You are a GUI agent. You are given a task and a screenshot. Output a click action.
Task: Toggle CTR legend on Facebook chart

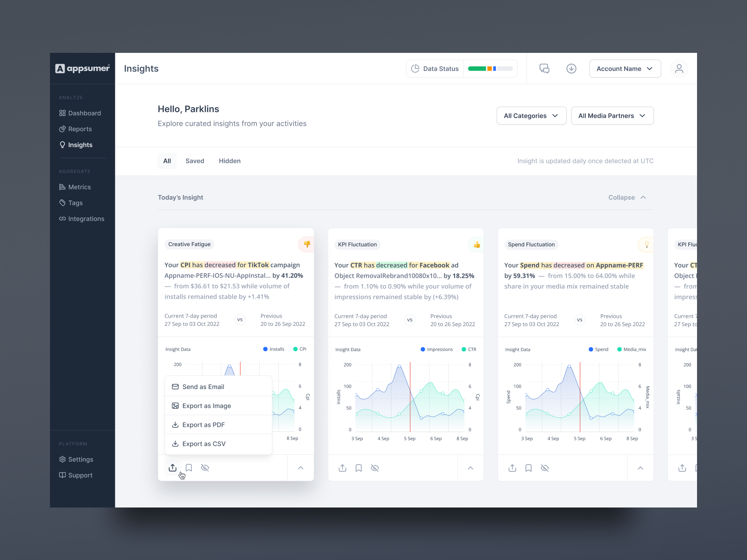(x=469, y=349)
